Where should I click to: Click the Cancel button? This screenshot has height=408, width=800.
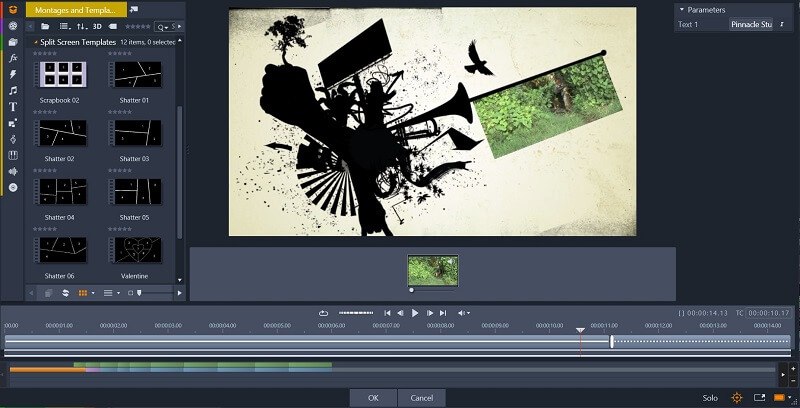pyautogui.click(x=421, y=398)
